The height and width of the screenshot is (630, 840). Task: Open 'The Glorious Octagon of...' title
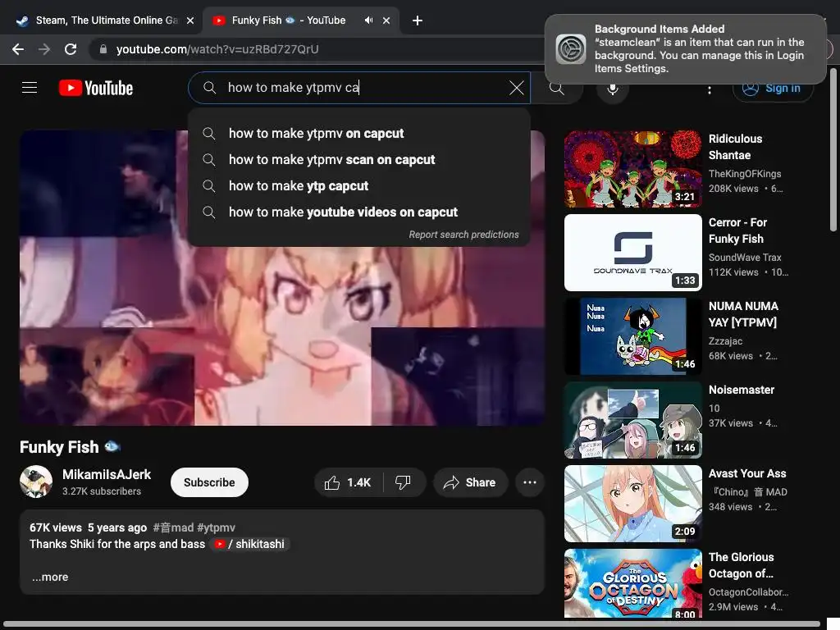(741, 565)
